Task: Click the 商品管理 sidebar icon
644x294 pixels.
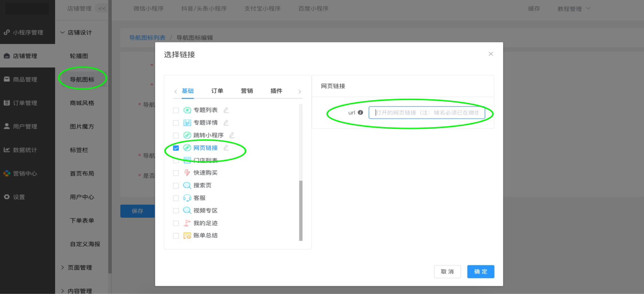Action: [7, 79]
